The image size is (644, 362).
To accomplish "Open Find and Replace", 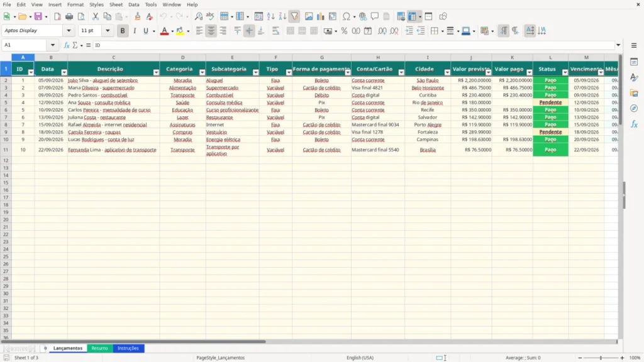I will tap(198, 16).
